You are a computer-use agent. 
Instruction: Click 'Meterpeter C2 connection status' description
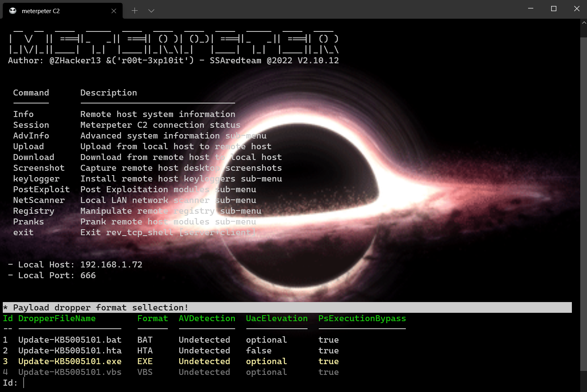point(160,125)
